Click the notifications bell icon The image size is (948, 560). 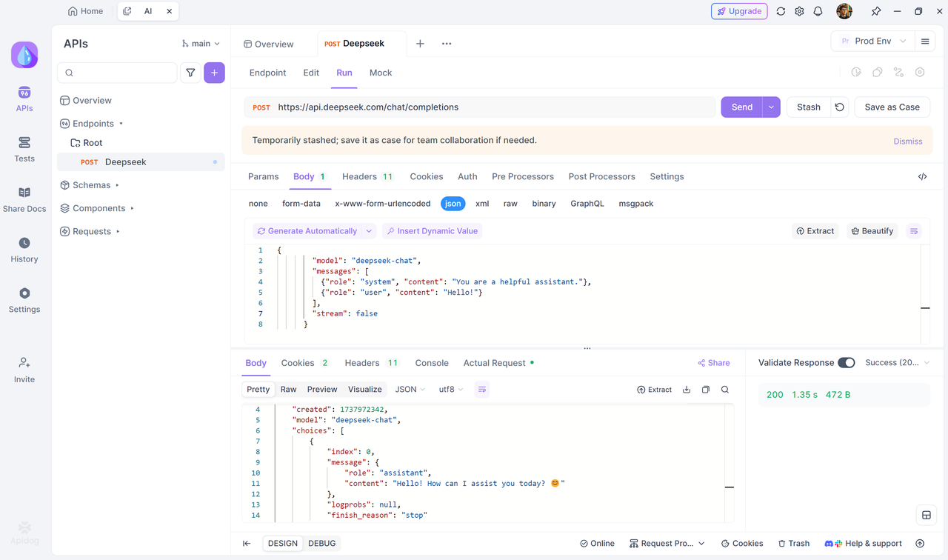tap(818, 11)
